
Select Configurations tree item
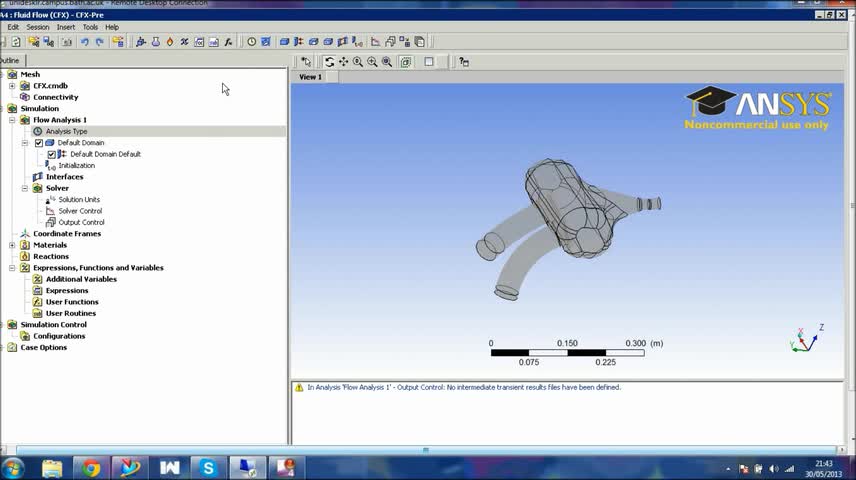pos(59,336)
